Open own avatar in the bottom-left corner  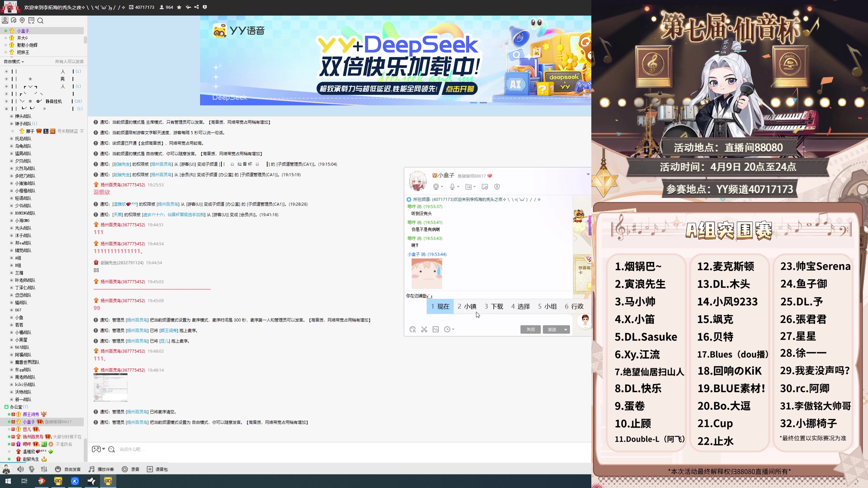6,469
